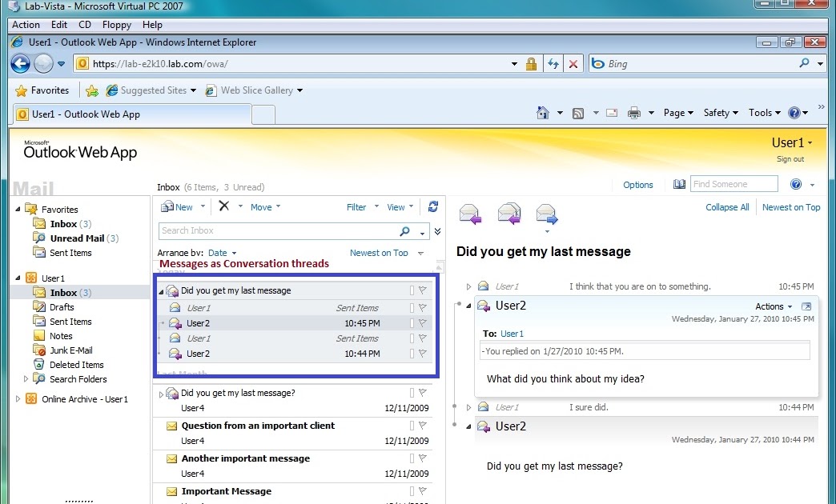
Task: Flag the 'Important Message' email
Action: pos(422,491)
